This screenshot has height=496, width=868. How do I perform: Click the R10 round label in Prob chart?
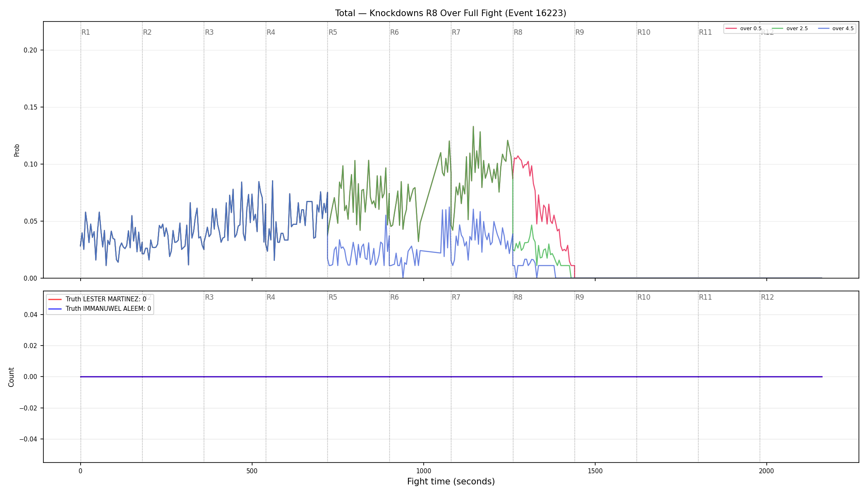[644, 32]
